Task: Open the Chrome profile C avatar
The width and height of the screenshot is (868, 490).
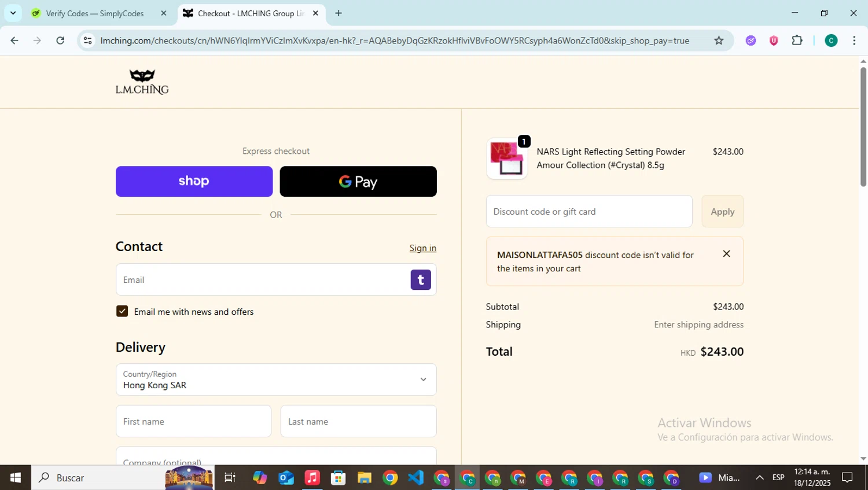Action: click(831, 40)
